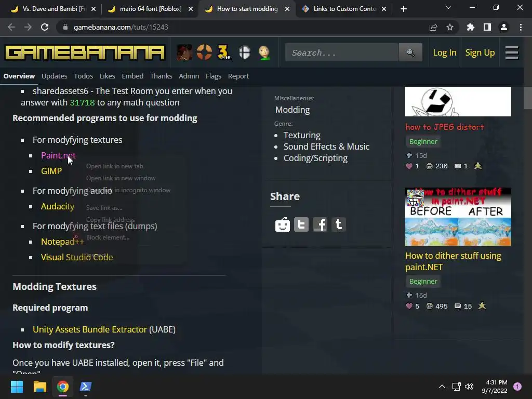This screenshot has width=532, height=399.
Task: Share this tutorial on Tumblr
Action: pyautogui.click(x=339, y=224)
